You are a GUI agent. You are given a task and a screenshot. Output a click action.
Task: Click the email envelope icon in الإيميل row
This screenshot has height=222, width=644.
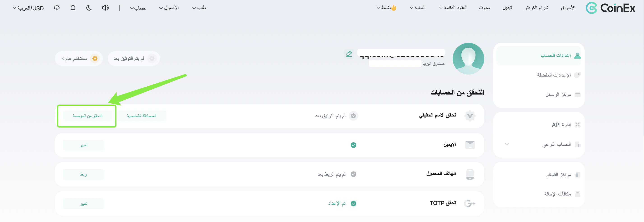470,145
